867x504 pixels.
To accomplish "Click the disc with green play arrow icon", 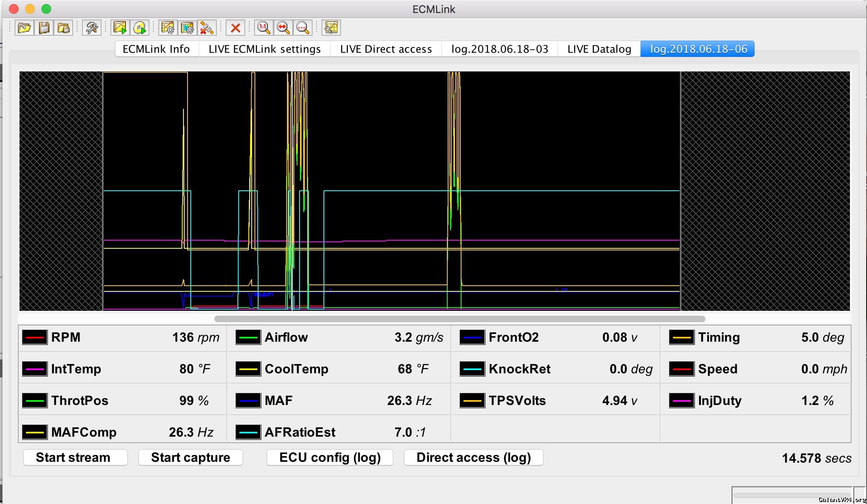I will click(x=140, y=28).
